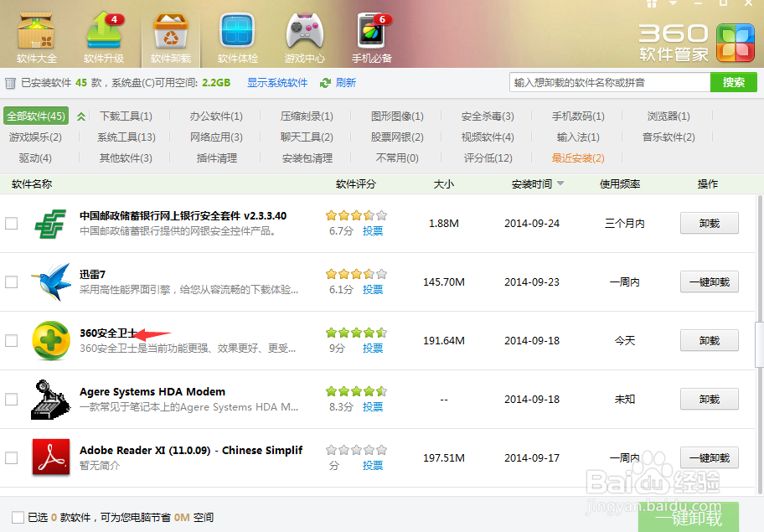
Task: Tick the checkbox for Agere Systems HDA Modem
Action: [12, 399]
